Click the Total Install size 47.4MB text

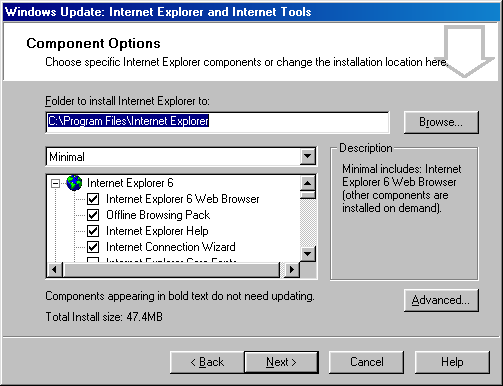[104, 317]
